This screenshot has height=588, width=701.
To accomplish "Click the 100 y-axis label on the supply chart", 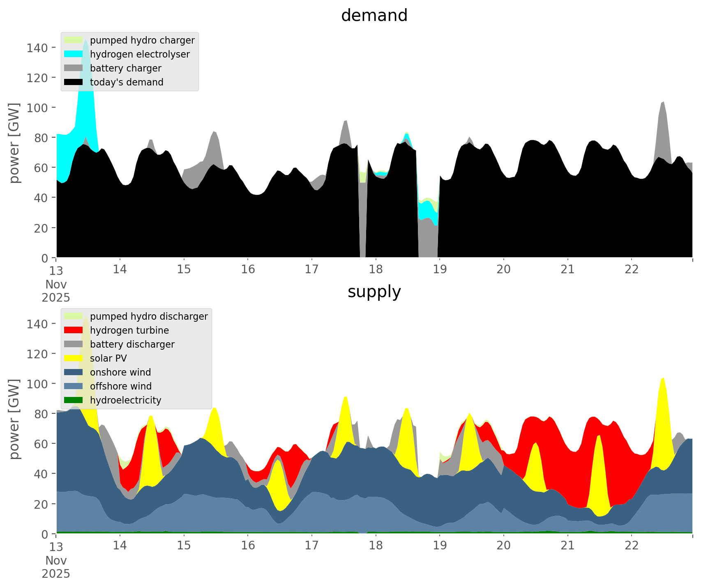I will [37, 384].
